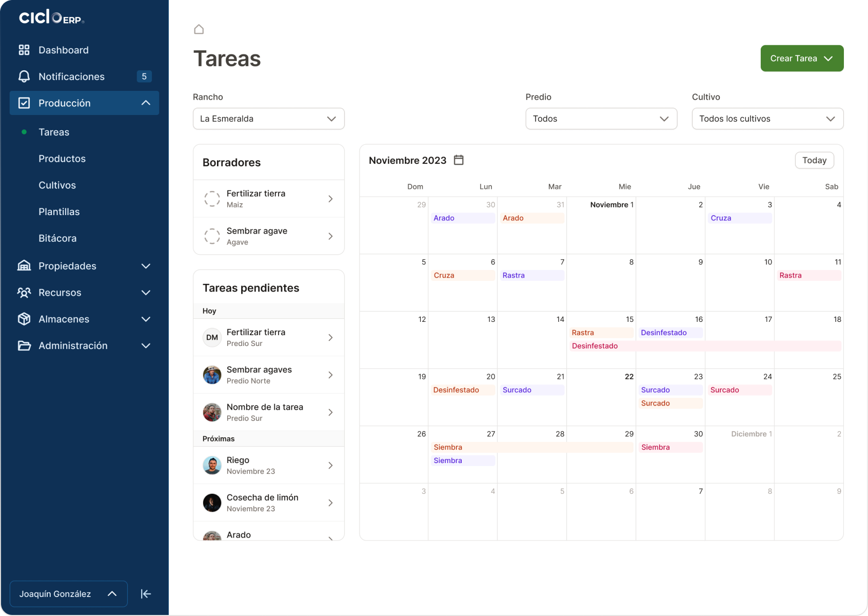The image size is (868, 616).
Task: Switch to the Plantillas section
Action: tap(59, 211)
